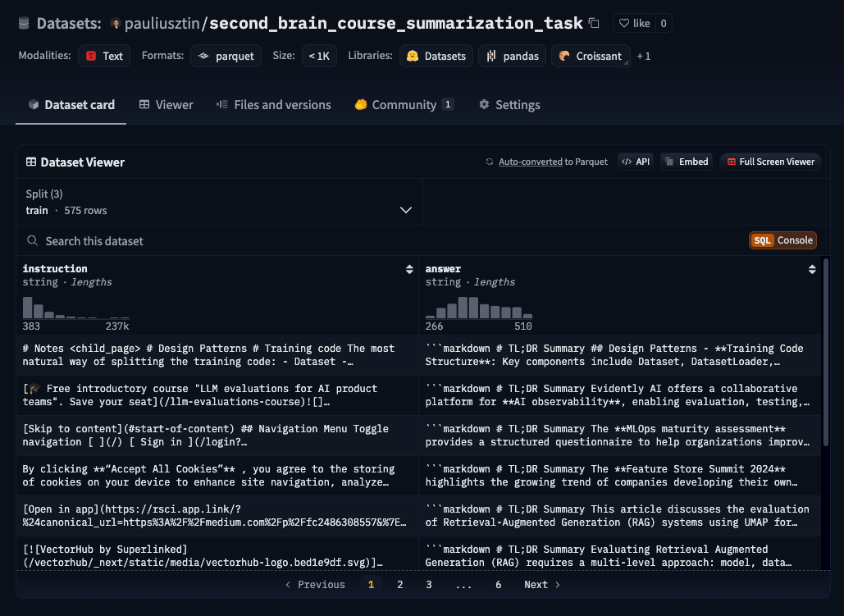This screenshot has width=844, height=616.
Task: Click the instruction lengths histogram
Action: [76, 308]
